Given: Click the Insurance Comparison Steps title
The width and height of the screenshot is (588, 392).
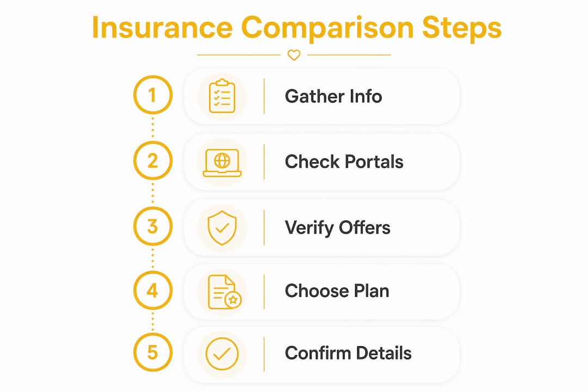Looking at the screenshot, I should point(297,28).
